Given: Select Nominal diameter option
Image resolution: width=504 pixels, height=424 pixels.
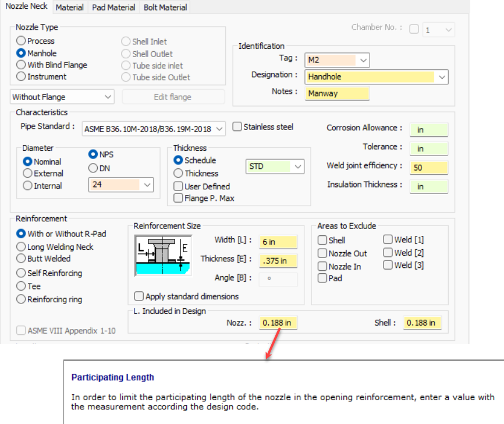Looking at the screenshot, I should 42,161.
